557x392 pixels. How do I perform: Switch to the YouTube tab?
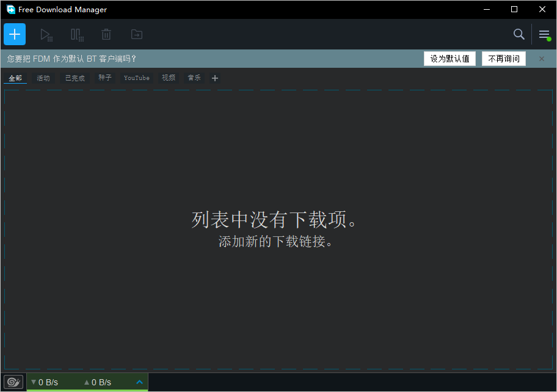click(x=137, y=78)
